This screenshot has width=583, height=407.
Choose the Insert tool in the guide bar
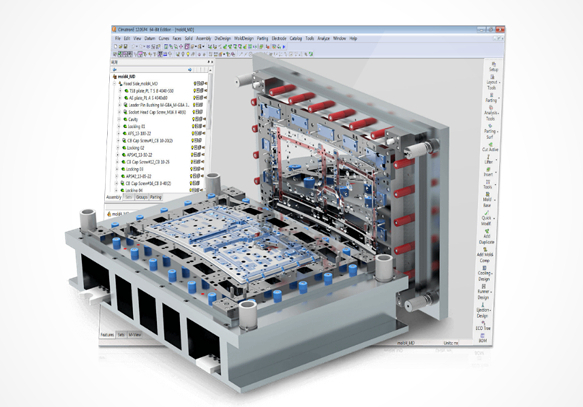coord(489,172)
